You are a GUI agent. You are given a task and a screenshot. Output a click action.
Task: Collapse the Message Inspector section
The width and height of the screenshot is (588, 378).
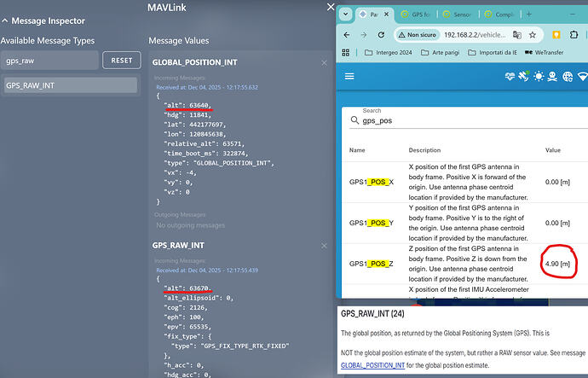click(6, 20)
